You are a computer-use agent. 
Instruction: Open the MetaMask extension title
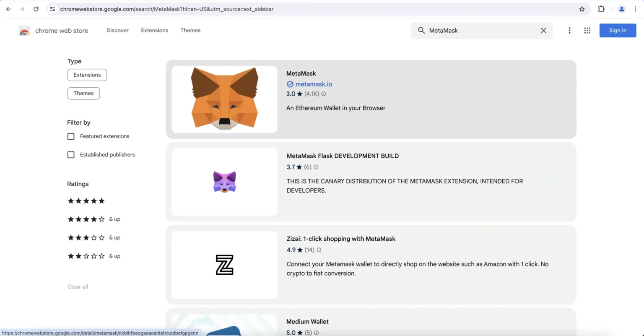[301, 73]
